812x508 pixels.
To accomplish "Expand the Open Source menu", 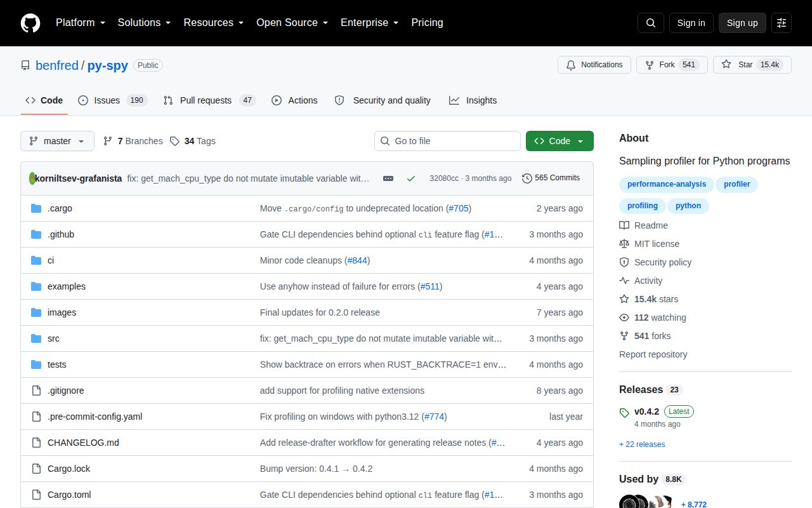I will [292, 23].
